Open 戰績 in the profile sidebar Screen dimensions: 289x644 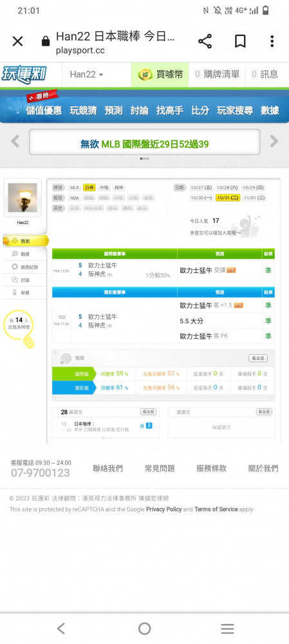coord(25,254)
